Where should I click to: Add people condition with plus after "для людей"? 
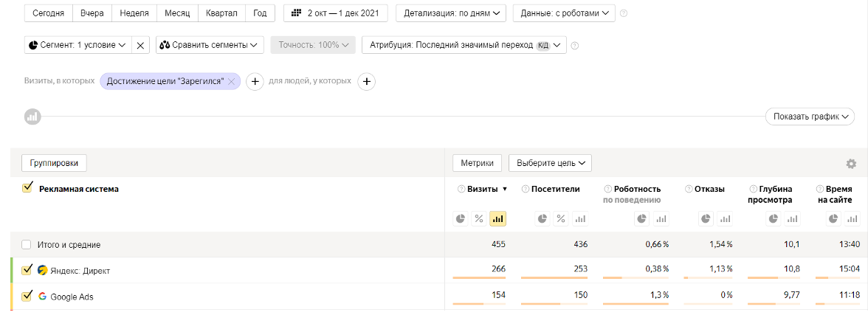[x=366, y=81]
